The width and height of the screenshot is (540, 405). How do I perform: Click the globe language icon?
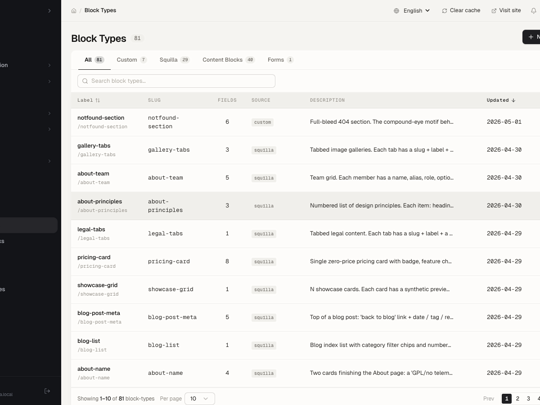396,11
